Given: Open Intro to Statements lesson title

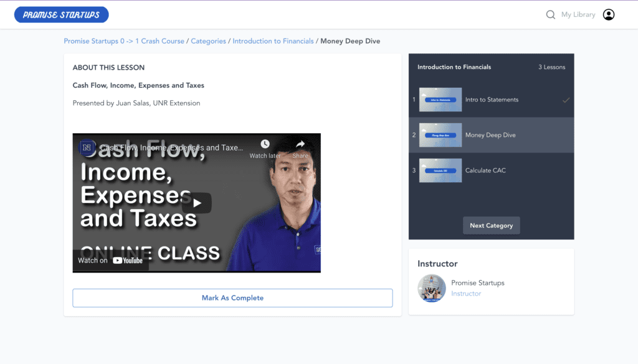Looking at the screenshot, I should pos(492,100).
